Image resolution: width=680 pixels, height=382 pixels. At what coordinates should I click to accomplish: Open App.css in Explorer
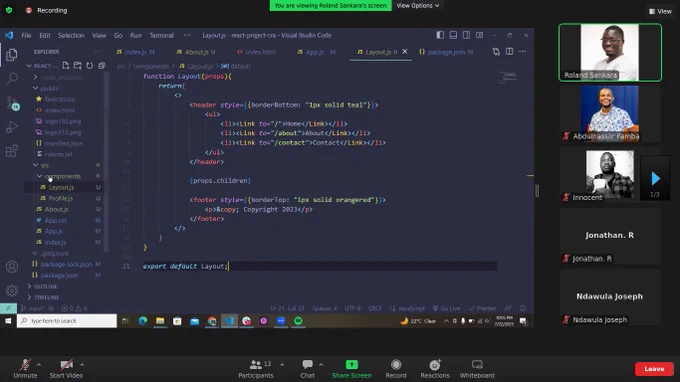click(x=56, y=220)
